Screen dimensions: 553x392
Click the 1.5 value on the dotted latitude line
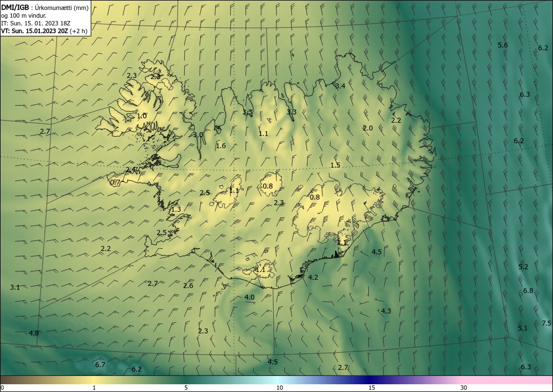pyautogui.click(x=336, y=165)
